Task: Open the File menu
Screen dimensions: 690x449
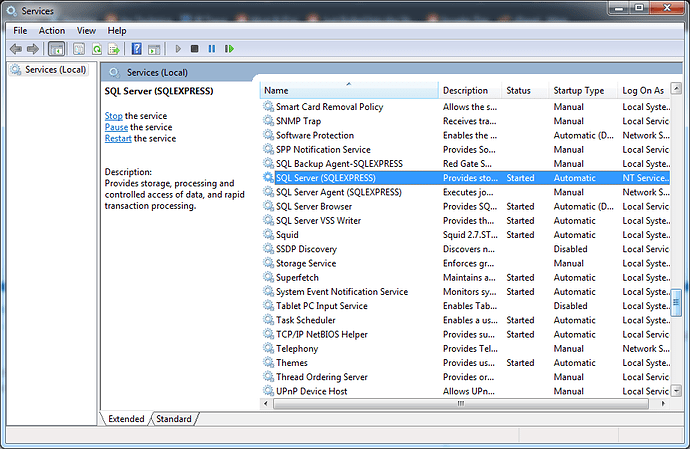Action: coord(20,31)
